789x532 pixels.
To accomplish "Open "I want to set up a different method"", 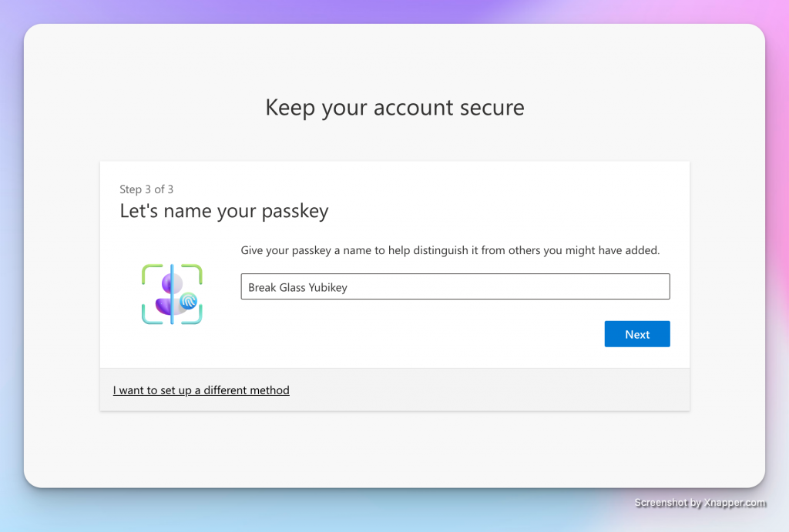I will point(201,390).
